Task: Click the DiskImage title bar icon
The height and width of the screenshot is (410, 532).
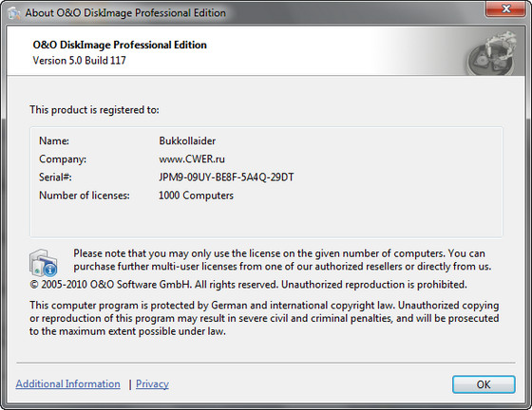Action: coord(14,13)
